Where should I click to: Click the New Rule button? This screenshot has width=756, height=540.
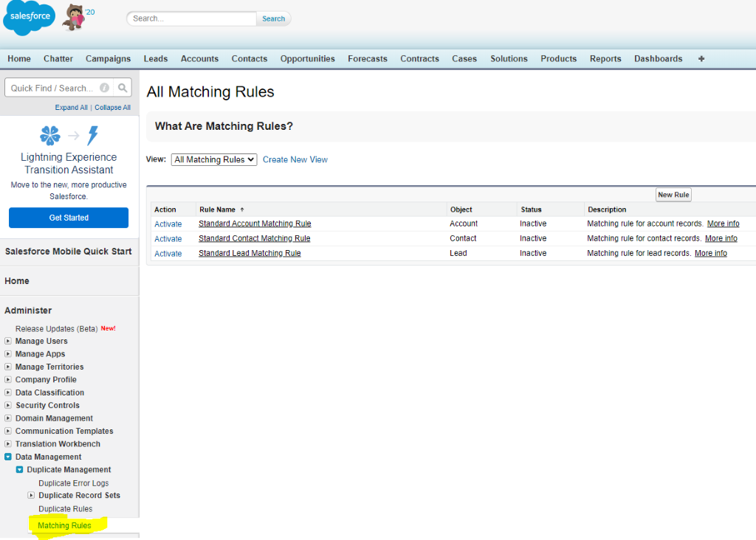[673, 195]
